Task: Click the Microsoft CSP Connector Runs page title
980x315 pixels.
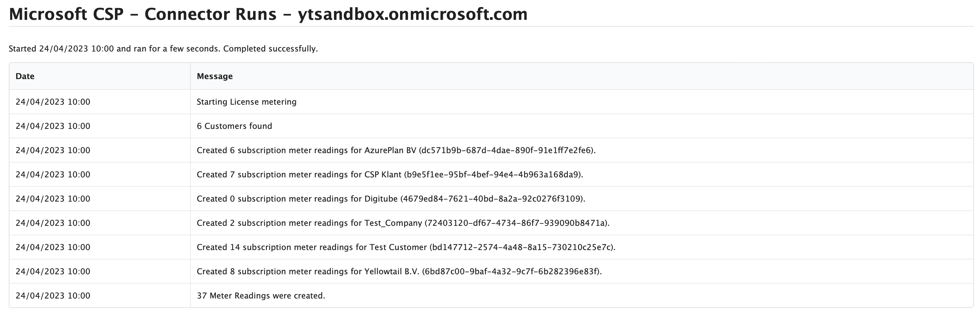Action: point(268,14)
